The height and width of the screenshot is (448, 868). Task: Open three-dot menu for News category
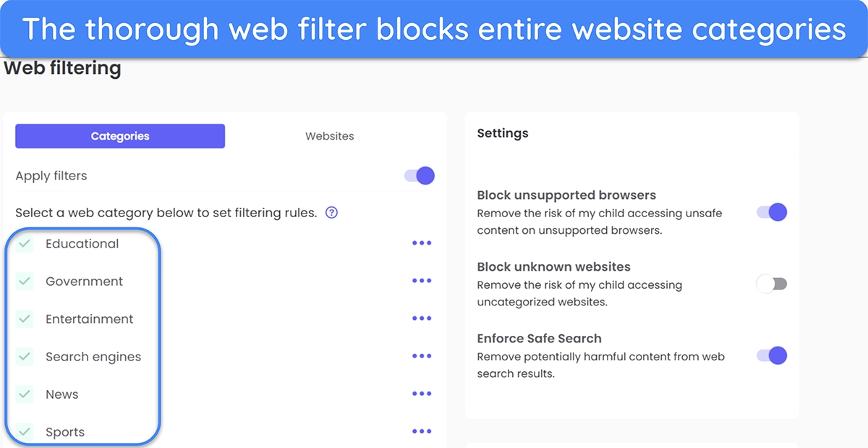[422, 394]
